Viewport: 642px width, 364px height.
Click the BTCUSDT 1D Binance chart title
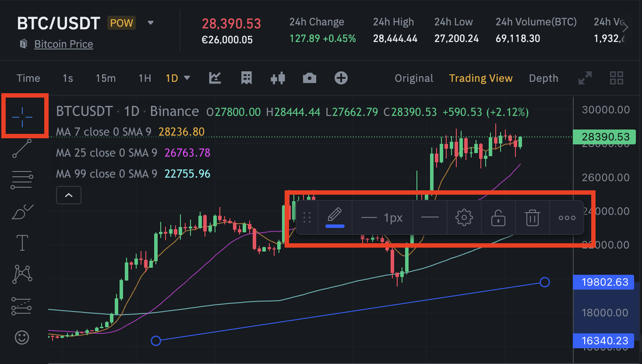tap(127, 112)
